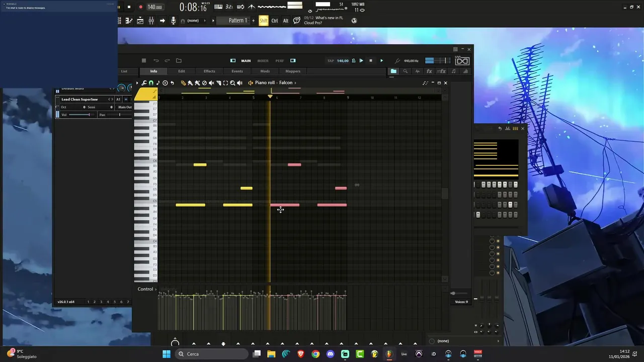Open the Info tab in Falcon
The image size is (644, 362).
(x=153, y=71)
